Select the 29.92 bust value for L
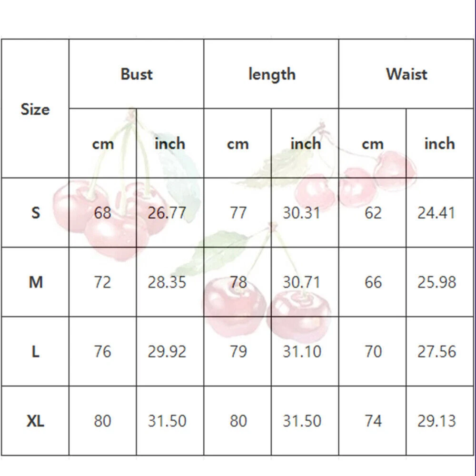Screen dimensions: 476x476 [x=167, y=351]
